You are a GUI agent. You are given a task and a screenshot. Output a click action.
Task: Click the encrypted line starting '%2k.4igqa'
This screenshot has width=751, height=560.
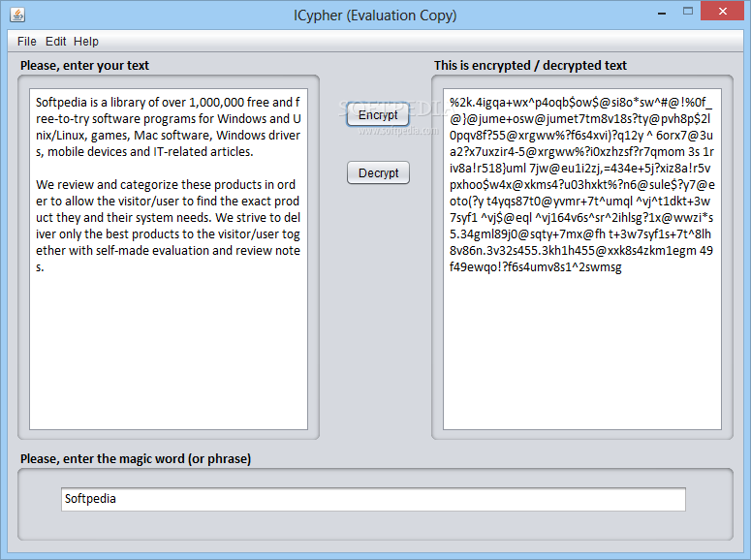(x=581, y=103)
